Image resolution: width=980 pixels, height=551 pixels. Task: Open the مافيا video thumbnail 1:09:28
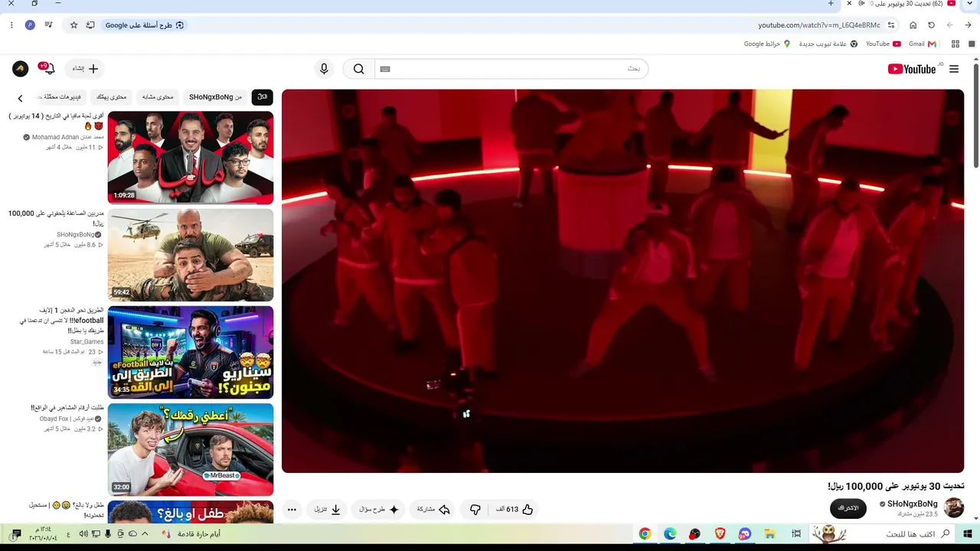point(191,158)
